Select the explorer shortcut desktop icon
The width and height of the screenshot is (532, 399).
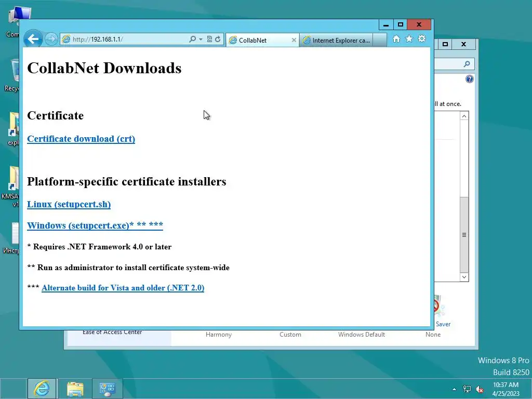pos(13,129)
